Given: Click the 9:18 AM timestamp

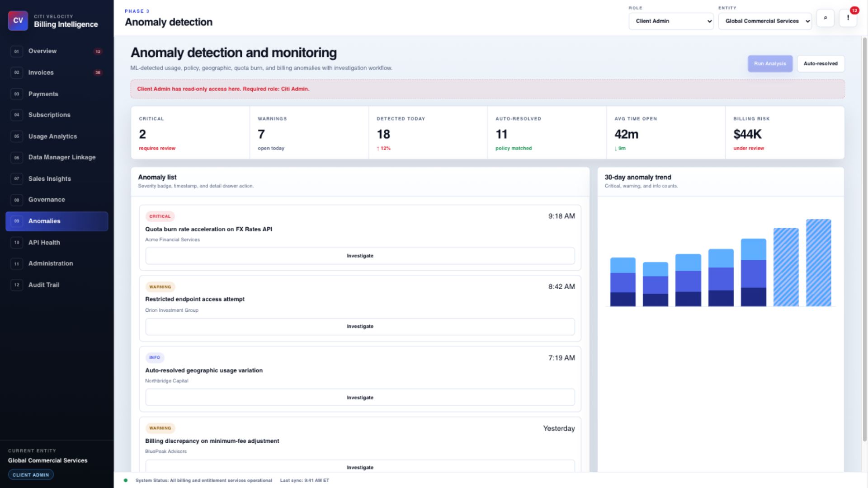Looking at the screenshot, I should pyautogui.click(x=561, y=216).
